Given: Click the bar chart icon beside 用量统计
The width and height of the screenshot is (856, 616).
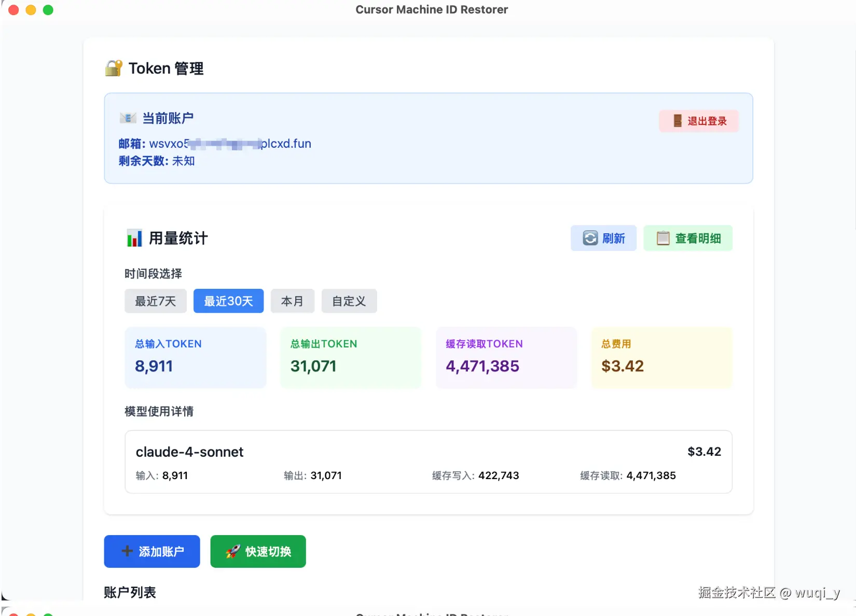Looking at the screenshot, I should click(x=134, y=238).
